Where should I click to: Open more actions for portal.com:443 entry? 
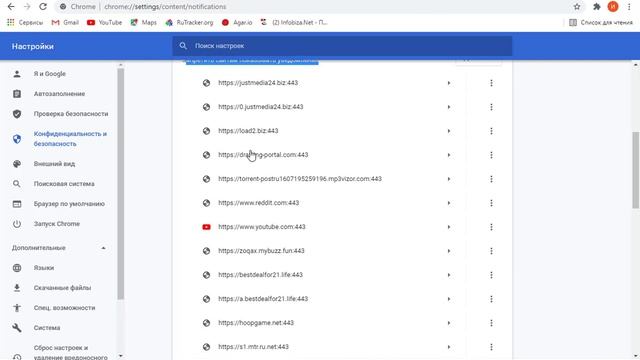point(491,155)
